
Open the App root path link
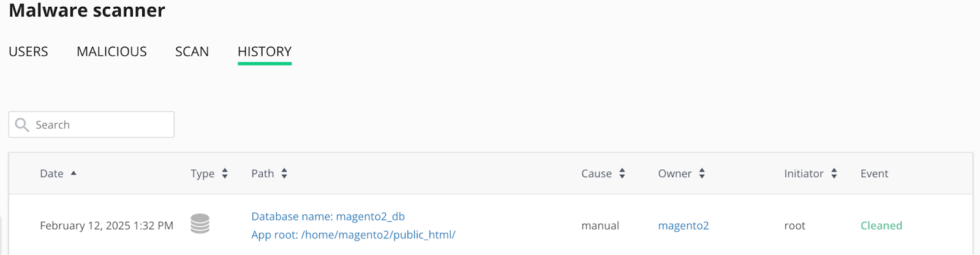pos(353,235)
